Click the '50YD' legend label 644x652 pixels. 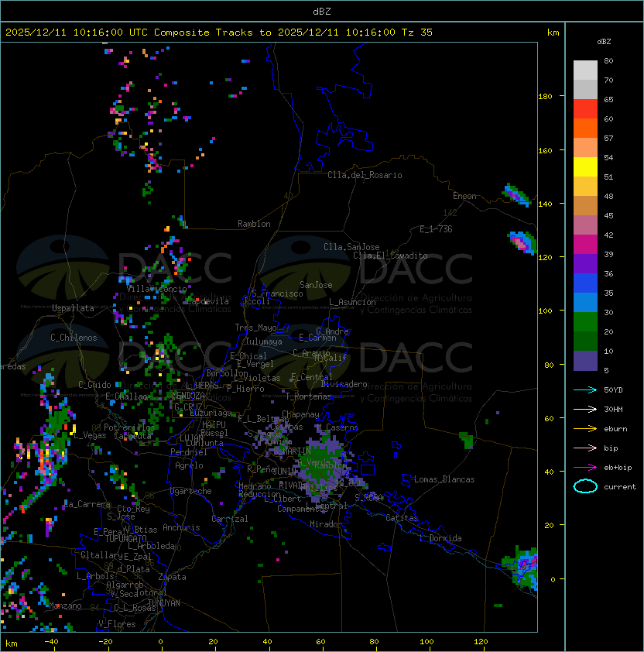613,390
